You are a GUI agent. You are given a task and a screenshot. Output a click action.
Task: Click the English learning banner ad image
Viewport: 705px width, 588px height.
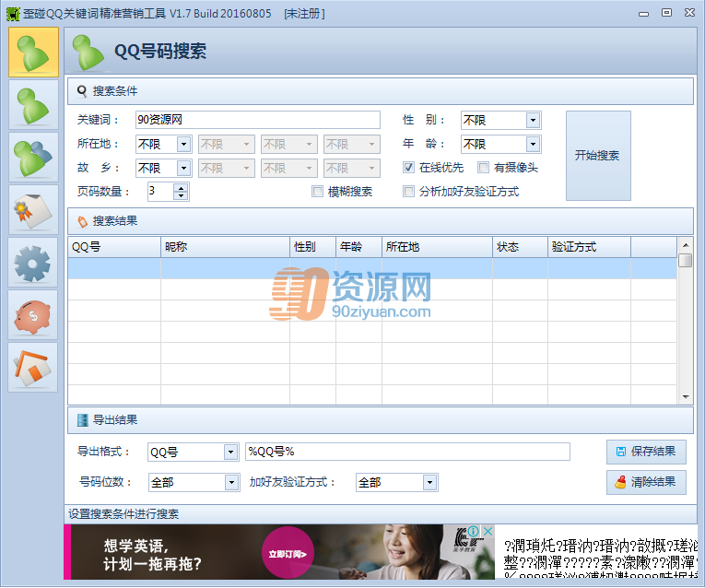pos(278,552)
